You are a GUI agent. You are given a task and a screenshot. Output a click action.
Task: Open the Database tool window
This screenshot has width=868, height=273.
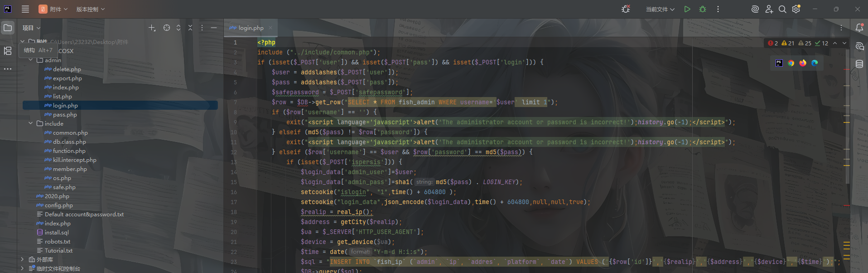(859, 64)
